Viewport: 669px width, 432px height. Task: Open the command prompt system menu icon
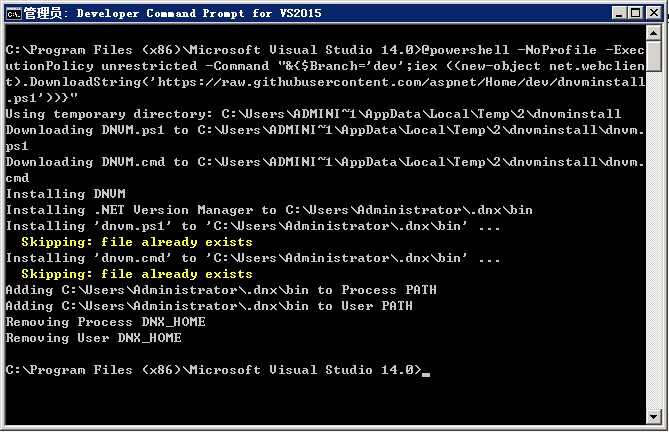click(13, 14)
